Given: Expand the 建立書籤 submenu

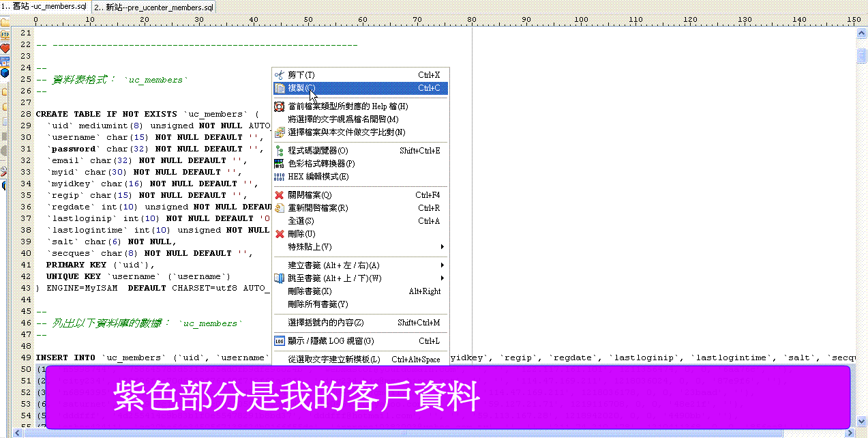Looking at the screenshot, I should 360,265.
